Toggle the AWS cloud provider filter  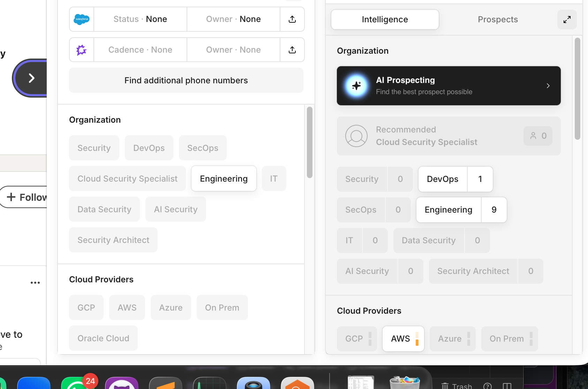403,339
